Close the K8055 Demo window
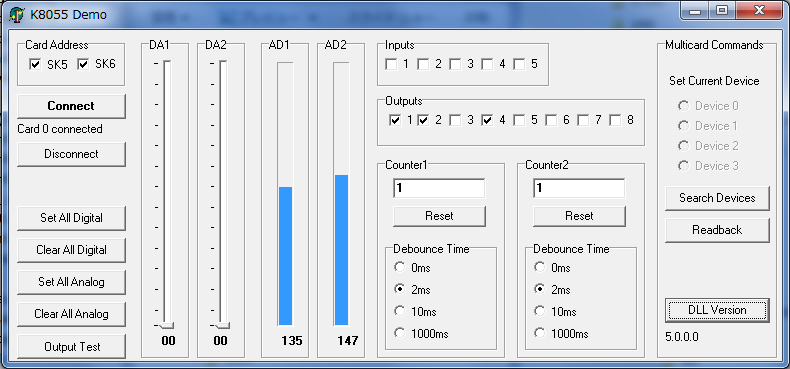This screenshot has width=790, height=369. tap(759, 11)
